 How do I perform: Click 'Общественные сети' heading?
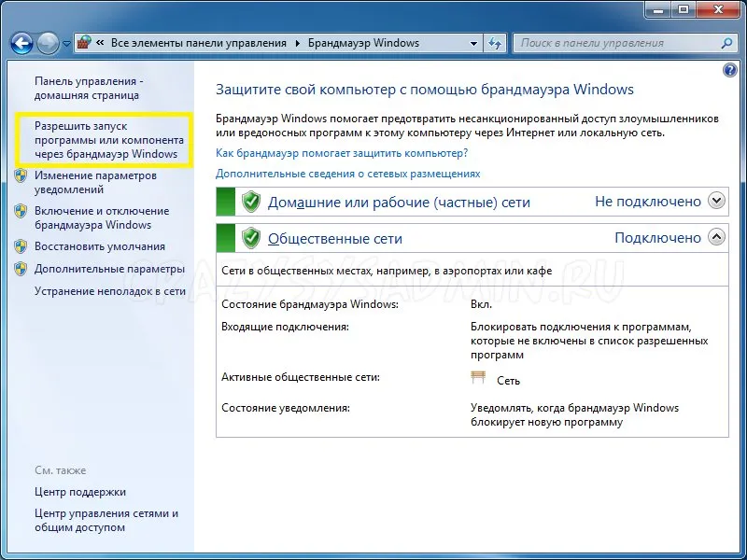335,238
